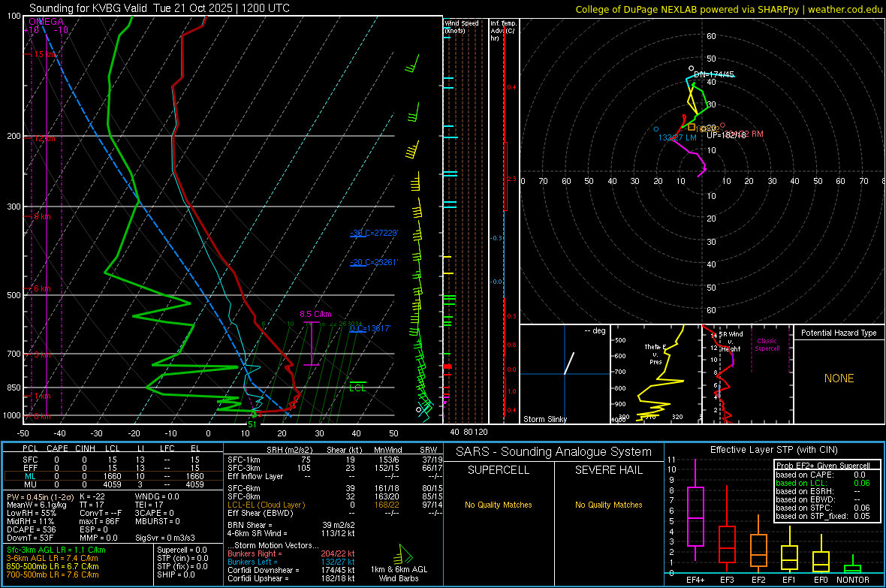Click the 8.5 C/km lapse rate label
Image resolution: width=886 pixels, height=588 pixels.
[315, 314]
